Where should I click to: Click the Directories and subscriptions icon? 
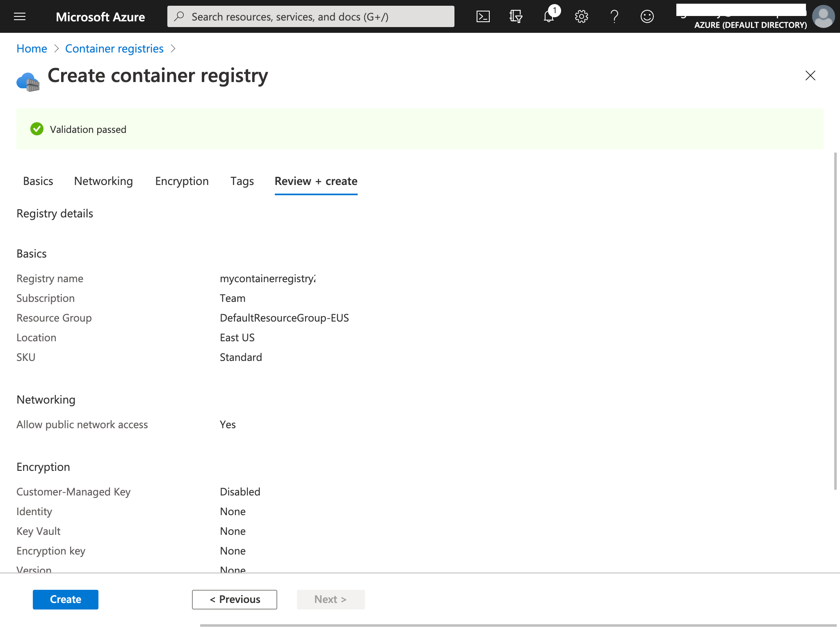click(x=516, y=16)
